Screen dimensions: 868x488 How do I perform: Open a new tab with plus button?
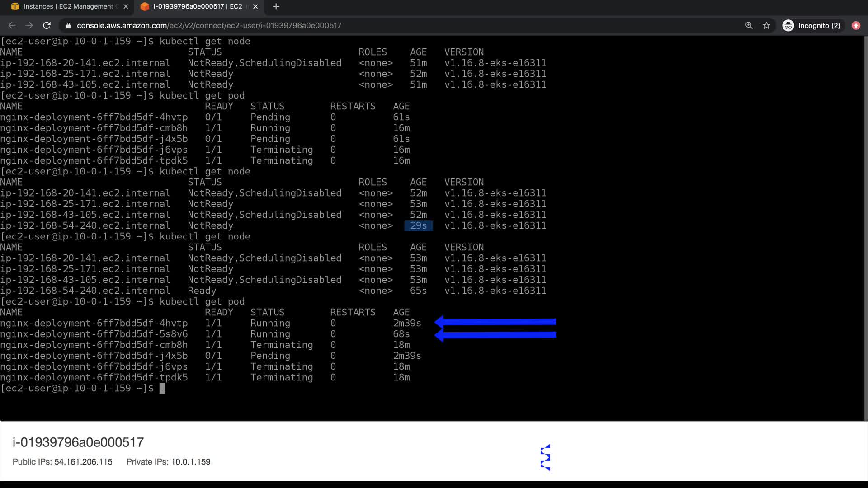pos(276,6)
